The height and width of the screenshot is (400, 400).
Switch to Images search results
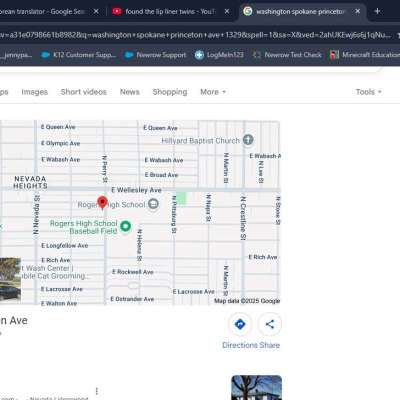[x=35, y=92]
